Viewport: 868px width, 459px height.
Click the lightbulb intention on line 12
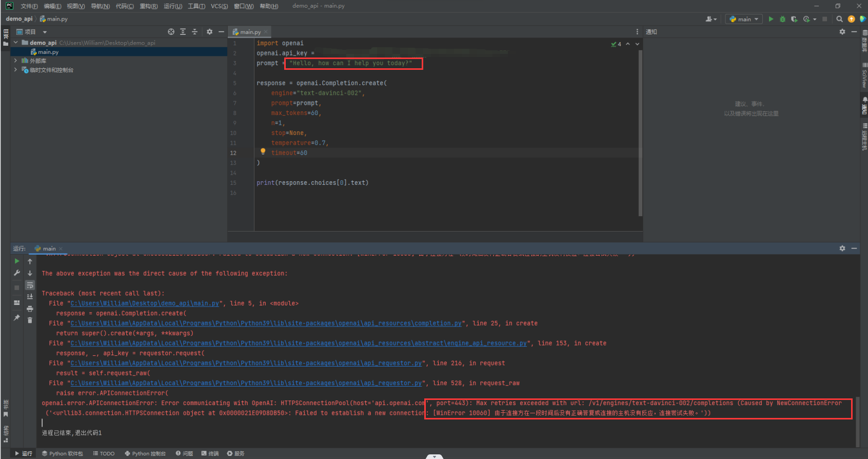click(263, 152)
